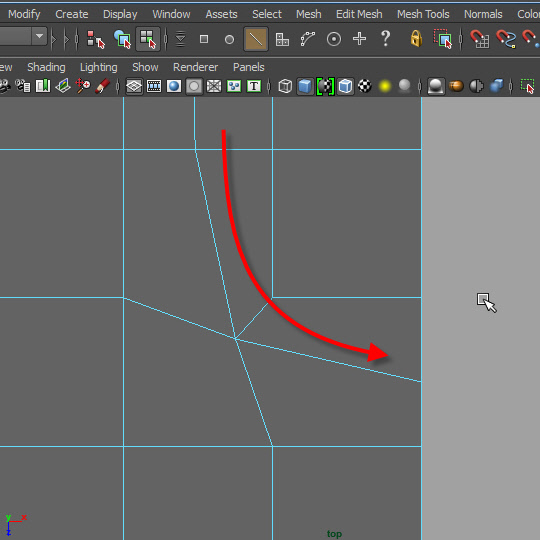The width and height of the screenshot is (540, 540).
Task: Toggle the 2D pan/zoom icon
Action: [x=83, y=86]
